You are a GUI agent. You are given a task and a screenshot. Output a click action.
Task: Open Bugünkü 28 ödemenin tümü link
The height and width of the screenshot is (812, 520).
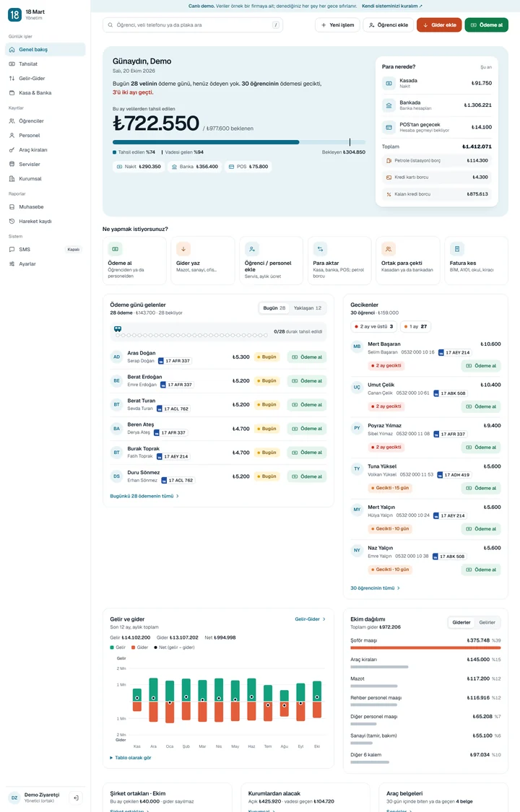click(144, 496)
